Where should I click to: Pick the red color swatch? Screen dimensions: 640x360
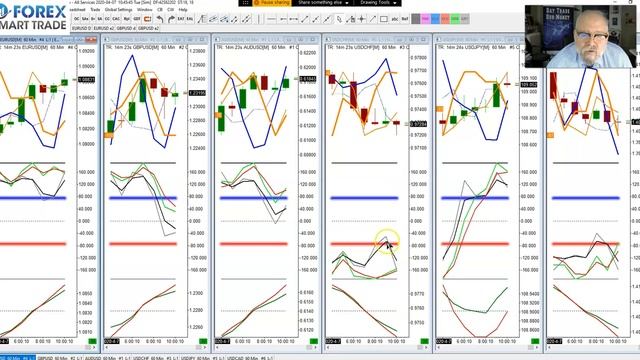point(445,19)
